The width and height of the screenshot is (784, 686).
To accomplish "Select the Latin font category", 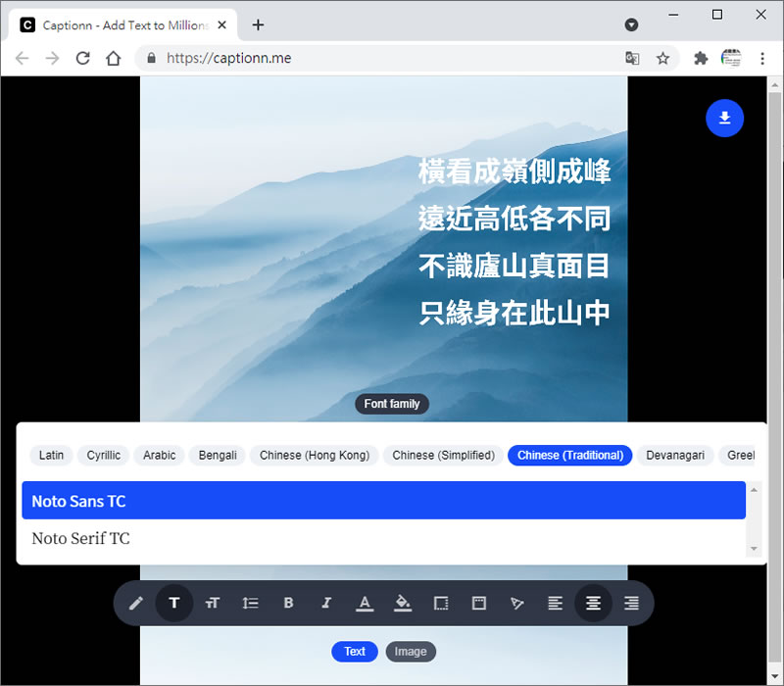I will [52, 455].
